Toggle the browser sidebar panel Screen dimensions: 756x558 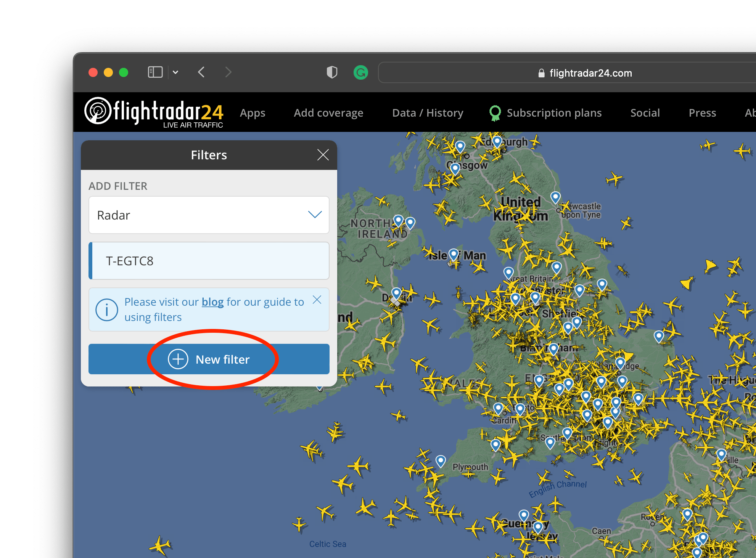pos(155,72)
